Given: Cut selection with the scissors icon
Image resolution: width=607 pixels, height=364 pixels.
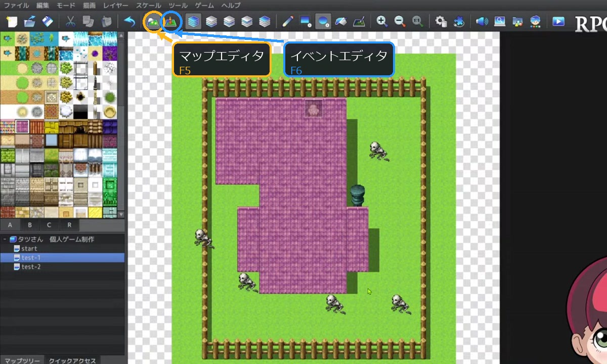Looking at the screenshot, I should click(x=70, y=22).
